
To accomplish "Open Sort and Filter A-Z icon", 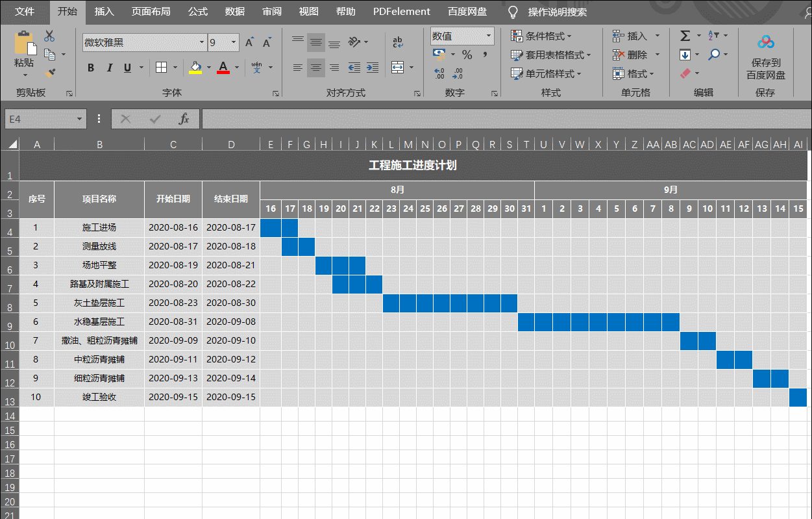I will point(713,36).
